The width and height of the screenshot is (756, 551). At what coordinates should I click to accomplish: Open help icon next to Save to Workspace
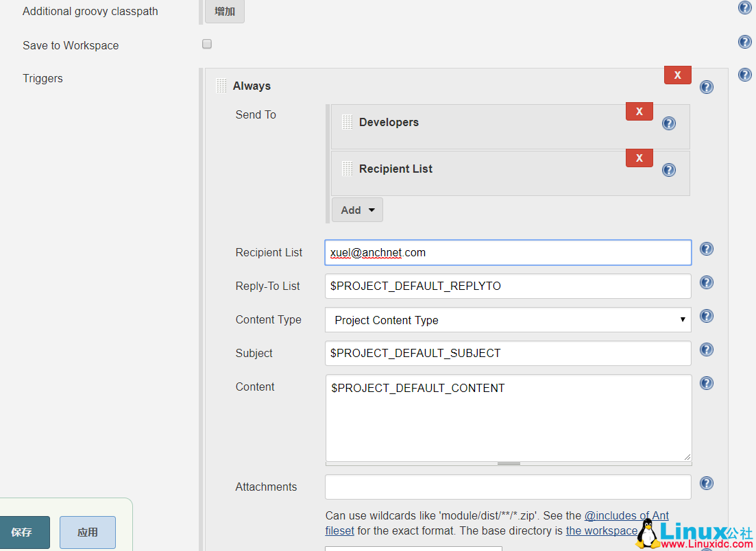click(744, 41)
